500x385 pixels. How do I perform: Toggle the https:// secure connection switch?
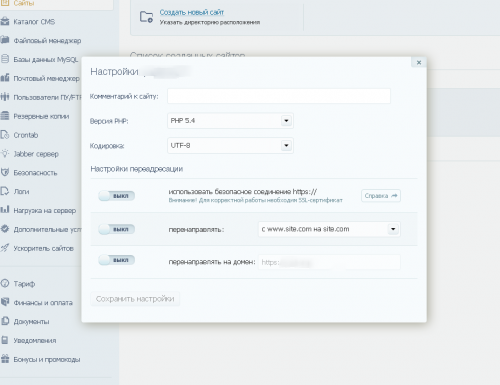[x=116, y=196]
